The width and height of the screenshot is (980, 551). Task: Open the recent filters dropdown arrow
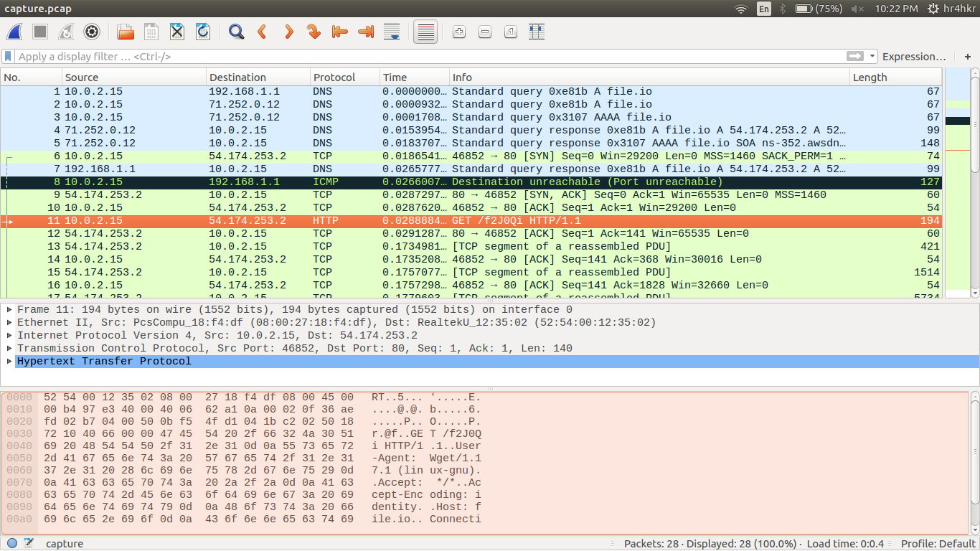tap(872, 56)
